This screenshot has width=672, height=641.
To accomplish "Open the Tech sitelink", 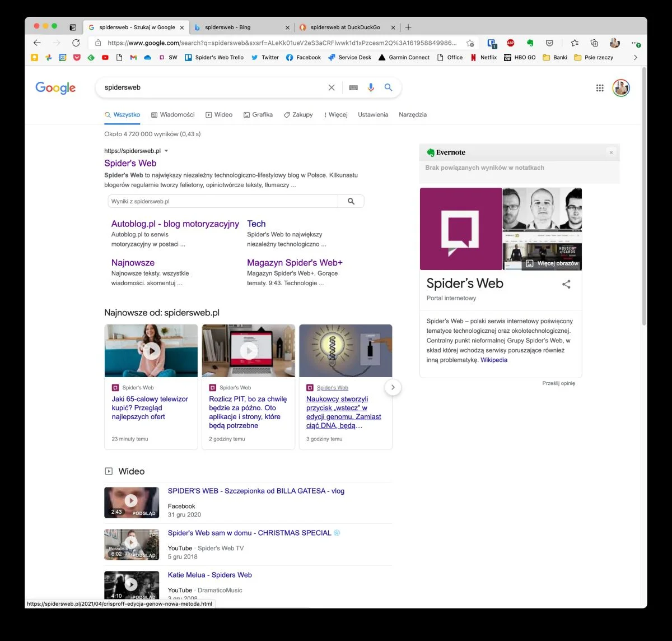I will tap(256, 224).
